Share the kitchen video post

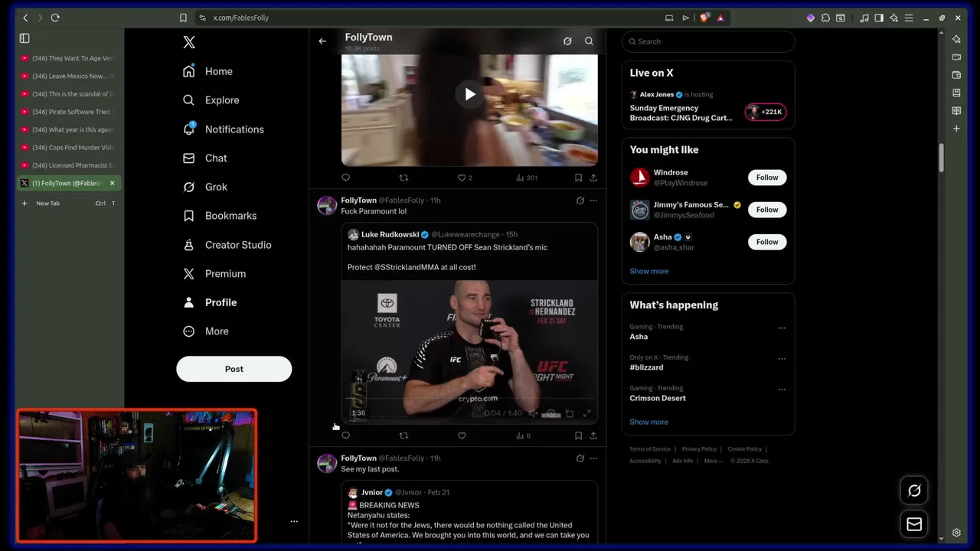[593, 178]
